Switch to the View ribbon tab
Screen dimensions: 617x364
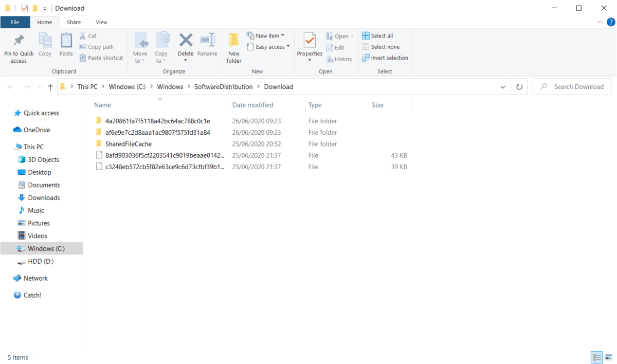(x=101, y=22)
